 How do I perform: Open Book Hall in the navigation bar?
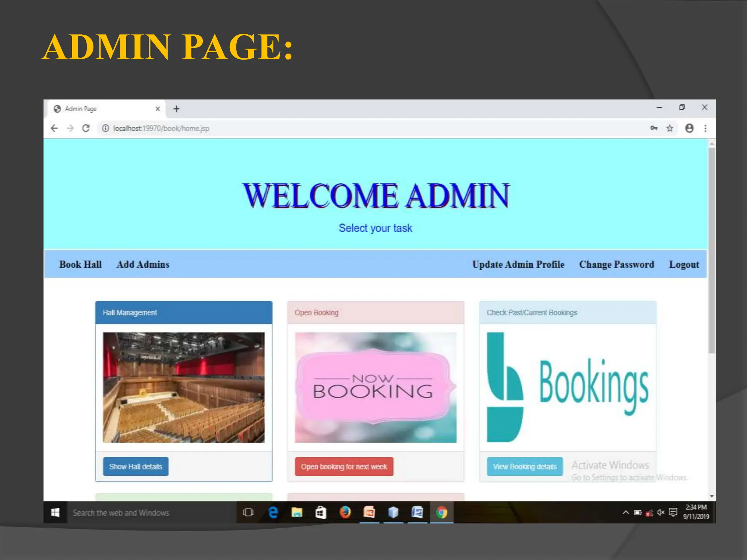coord(81,264)
